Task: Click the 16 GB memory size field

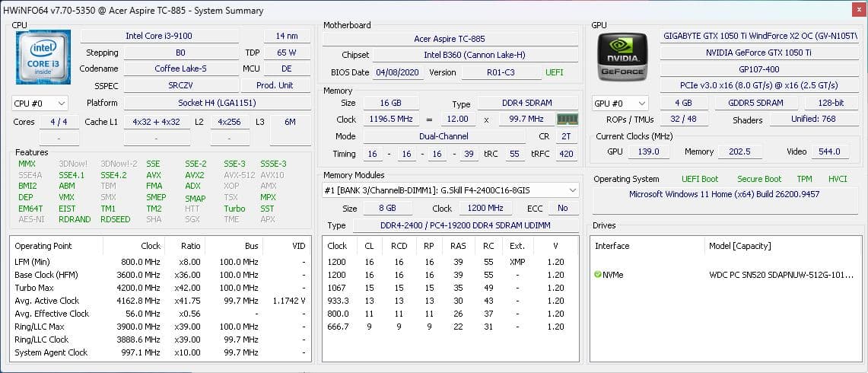Action: (391, 103)
